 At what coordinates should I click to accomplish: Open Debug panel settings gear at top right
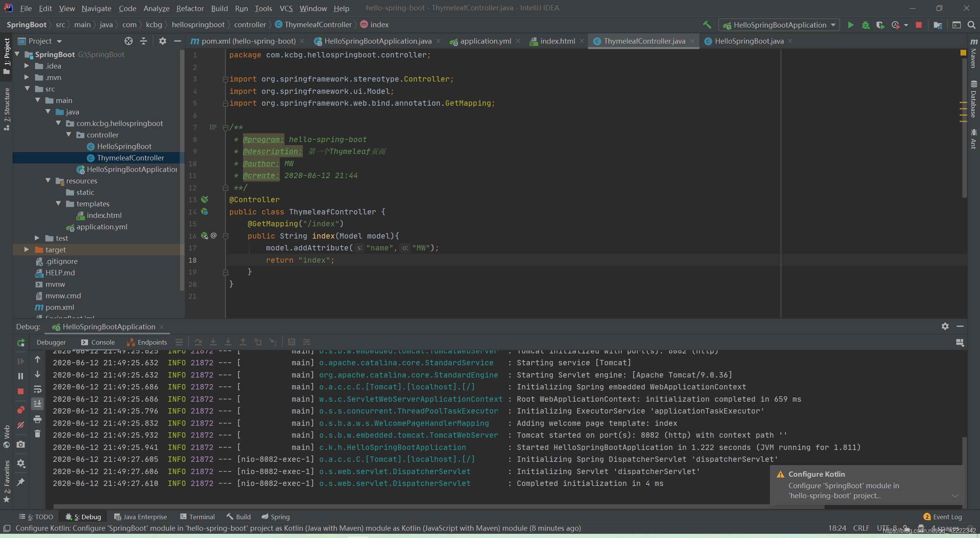tap(945, 326)
